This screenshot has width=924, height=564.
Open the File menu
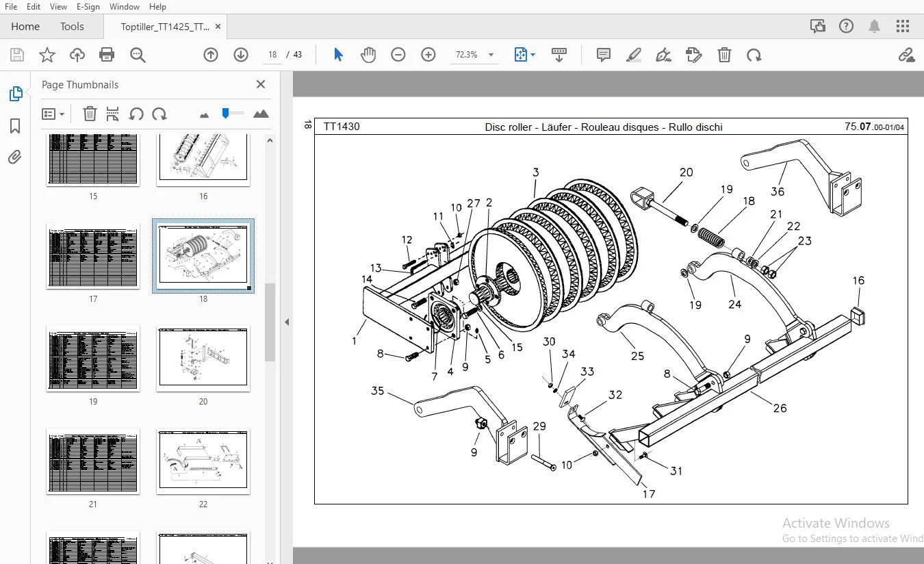11,7
